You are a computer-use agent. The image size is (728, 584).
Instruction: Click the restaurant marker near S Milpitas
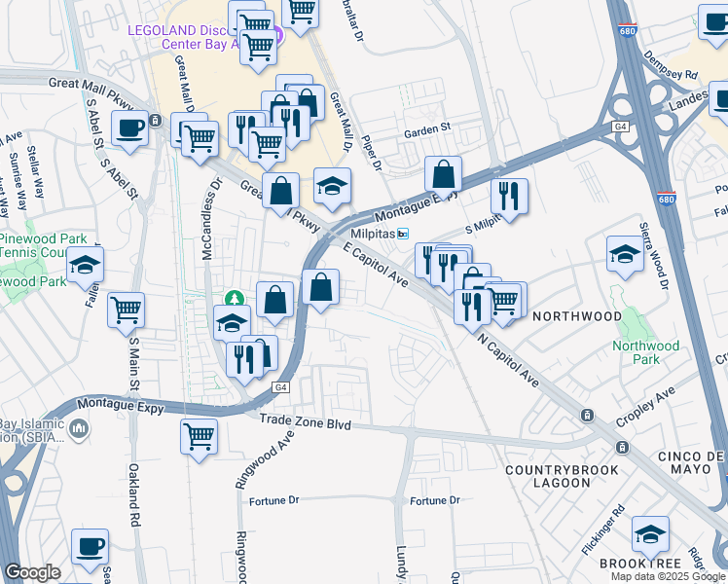[x=509, y=196]
